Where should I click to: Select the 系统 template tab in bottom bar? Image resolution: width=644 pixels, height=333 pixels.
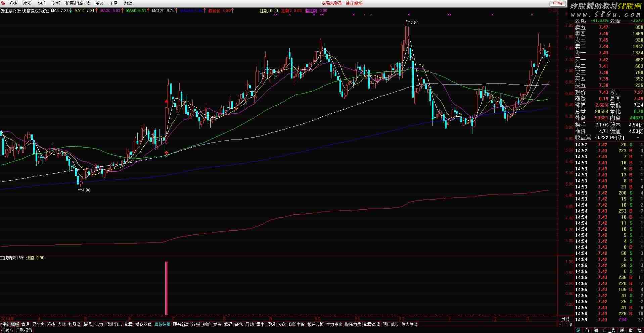tap(51, 324)
